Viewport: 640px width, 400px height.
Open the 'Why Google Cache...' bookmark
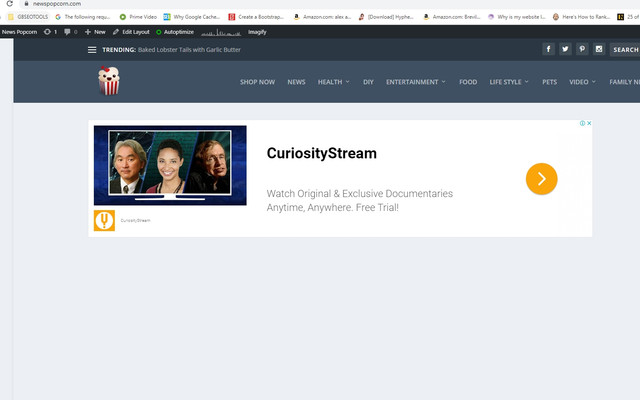192,17
